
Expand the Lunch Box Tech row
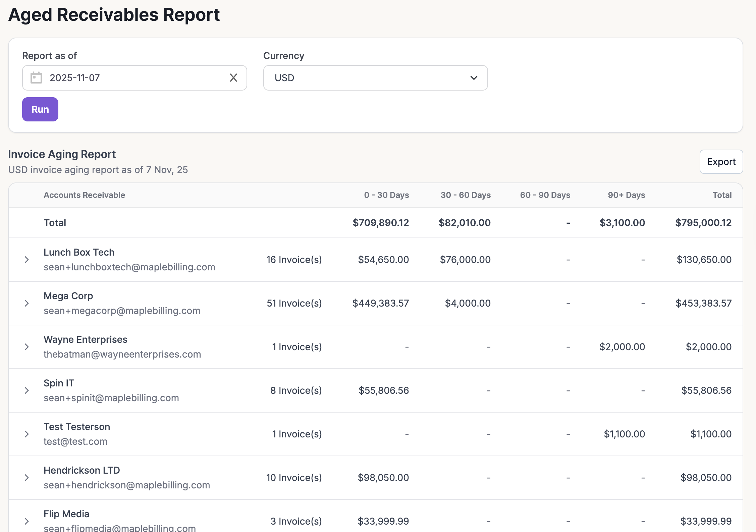[27, 260]
